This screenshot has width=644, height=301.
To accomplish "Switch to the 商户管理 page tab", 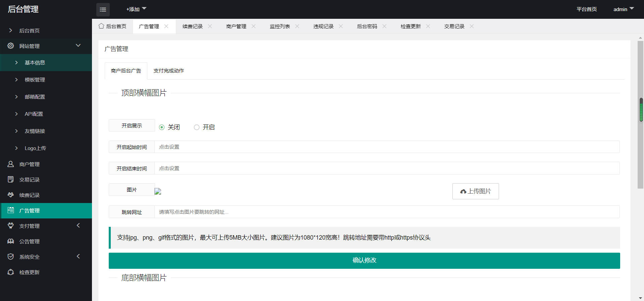I will click(236, 27).
